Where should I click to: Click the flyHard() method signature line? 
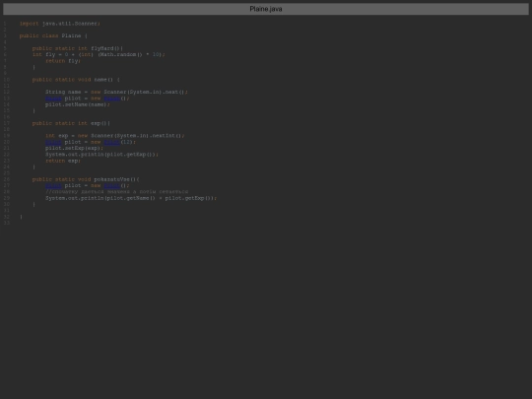[x=78, y=48]
